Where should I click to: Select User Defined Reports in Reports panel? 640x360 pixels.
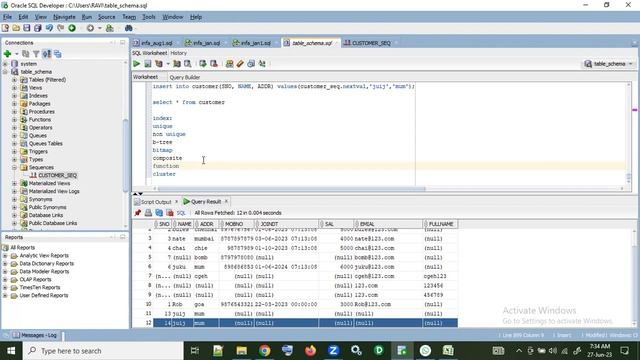point(44,295)
